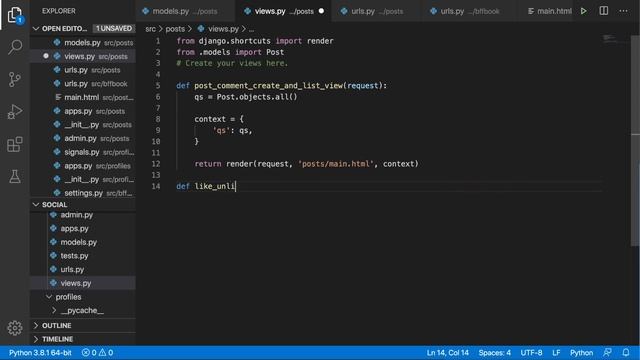Click the unsaved dot beside views.py in Open Editors
Image resolution: width=640 pixels, height=360 pixels.
pyautogui.click(x=46, y=56)
